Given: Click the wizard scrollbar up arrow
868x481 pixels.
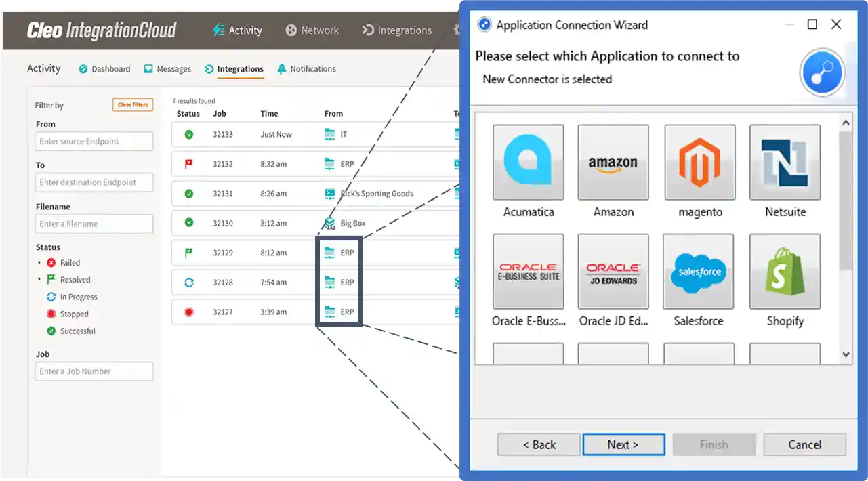Looking at the screenshot, I should click(846, 123).
